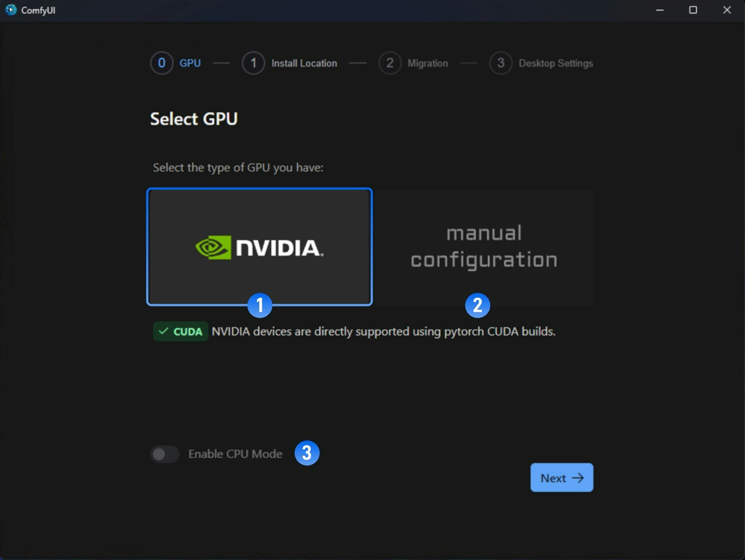Click the green CUDA checkmark badge
Image resolution: width=745 pixels, height=560 pixels.
point(180,331)
